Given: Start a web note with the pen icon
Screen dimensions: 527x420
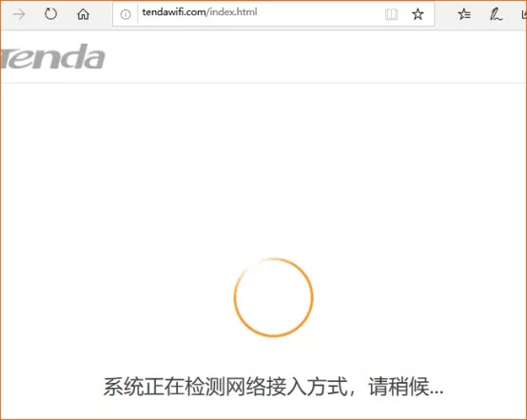Looking at the screenshot, I should click(496, 14).
